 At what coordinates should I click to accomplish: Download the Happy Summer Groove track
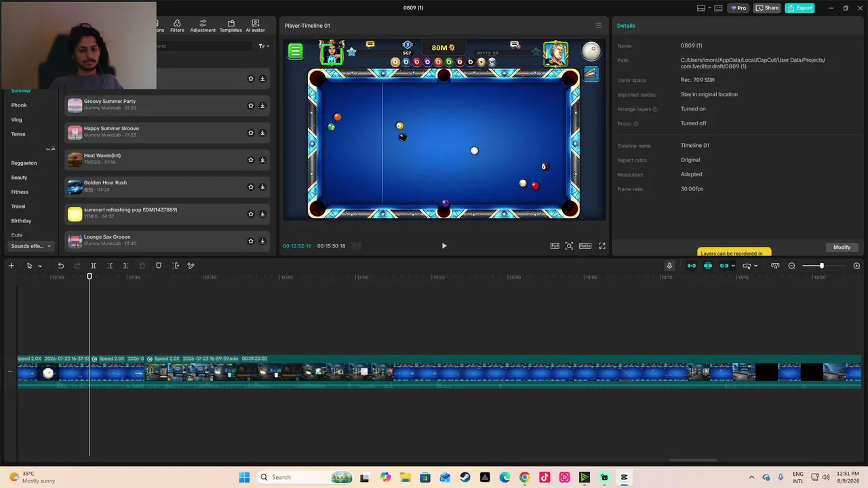click(262, 133)
